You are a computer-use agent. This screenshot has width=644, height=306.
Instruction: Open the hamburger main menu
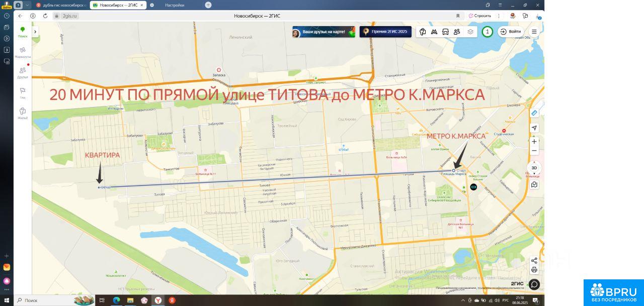(x=534, y=32)
